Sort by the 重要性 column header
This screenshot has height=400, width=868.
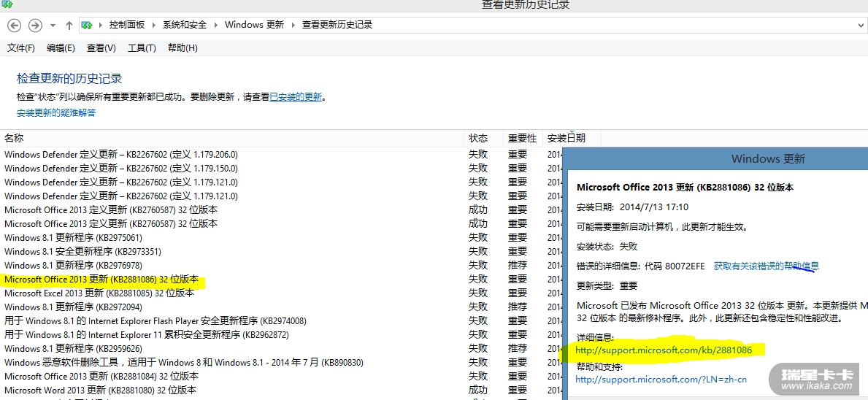[523, 138]
